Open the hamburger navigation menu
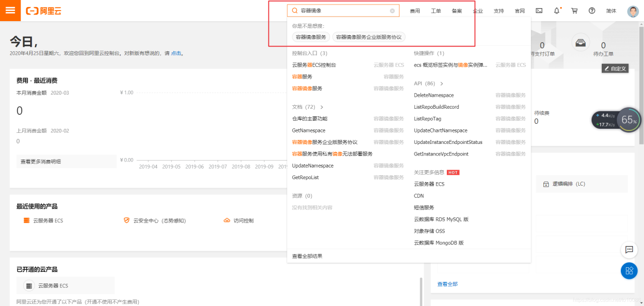The image size is (644, 306). click(x=10, y=10)
